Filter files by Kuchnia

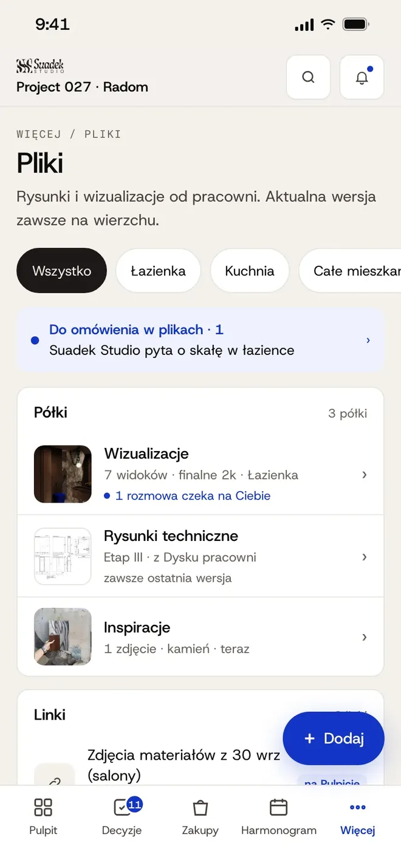tap(250, 270)
